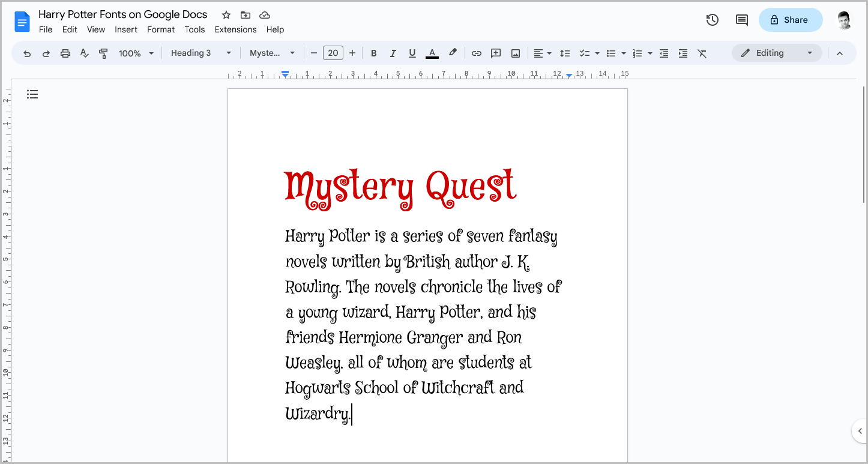Select the highlight color tool
This screenshot has width=868, height=464.
point(453,53)
